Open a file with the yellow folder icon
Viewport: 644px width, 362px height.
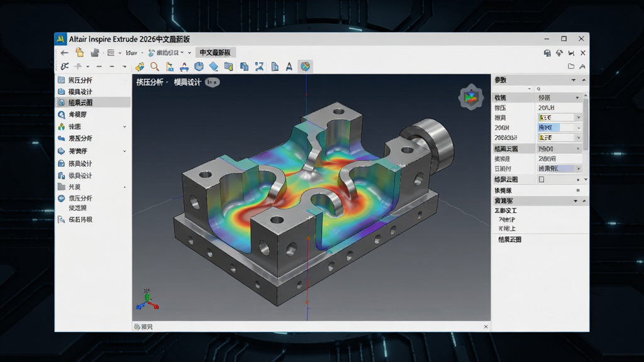(x=80, y=53)
